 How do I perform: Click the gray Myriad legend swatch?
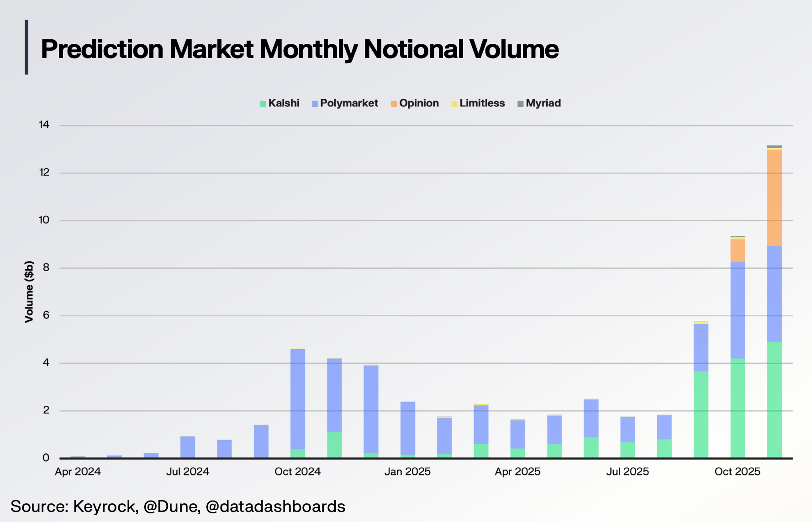click(520, 103)
